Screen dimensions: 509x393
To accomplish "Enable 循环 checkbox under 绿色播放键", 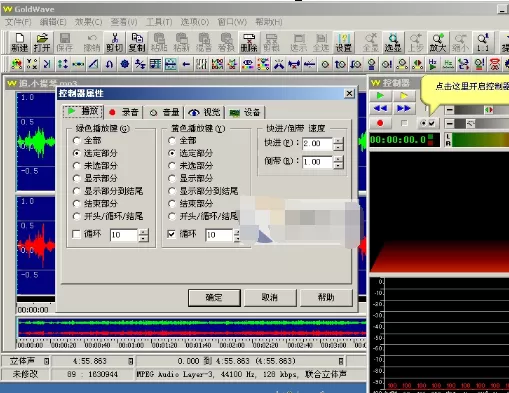I will tap(77, 234).
